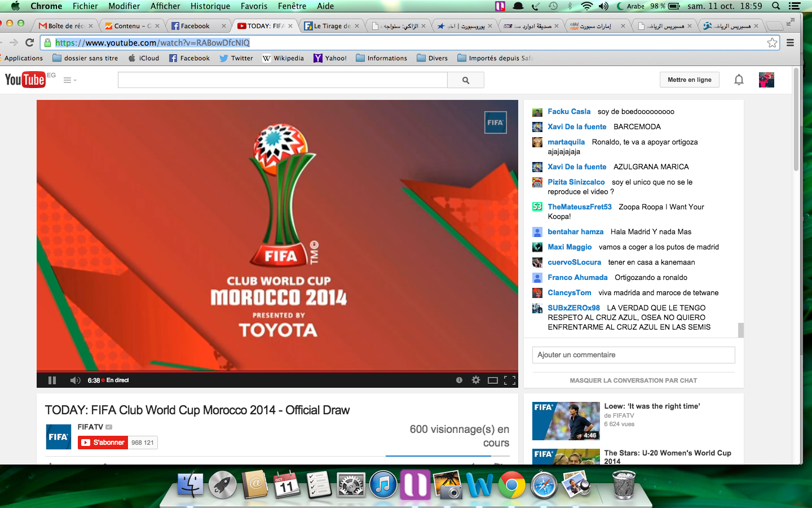The width and height of the screenshot is (812, 508).
Task: Subscribe with S'abonner button
Action: [x=103, y=443]
